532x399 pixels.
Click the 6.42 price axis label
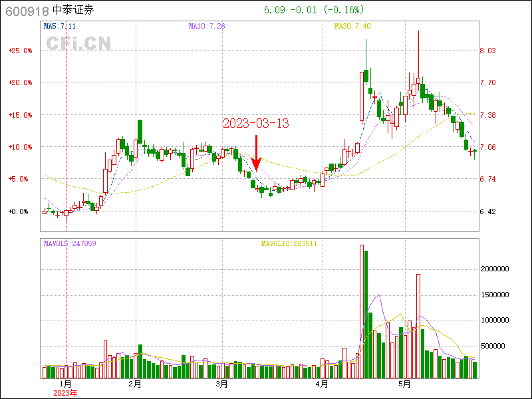(488, 211)
